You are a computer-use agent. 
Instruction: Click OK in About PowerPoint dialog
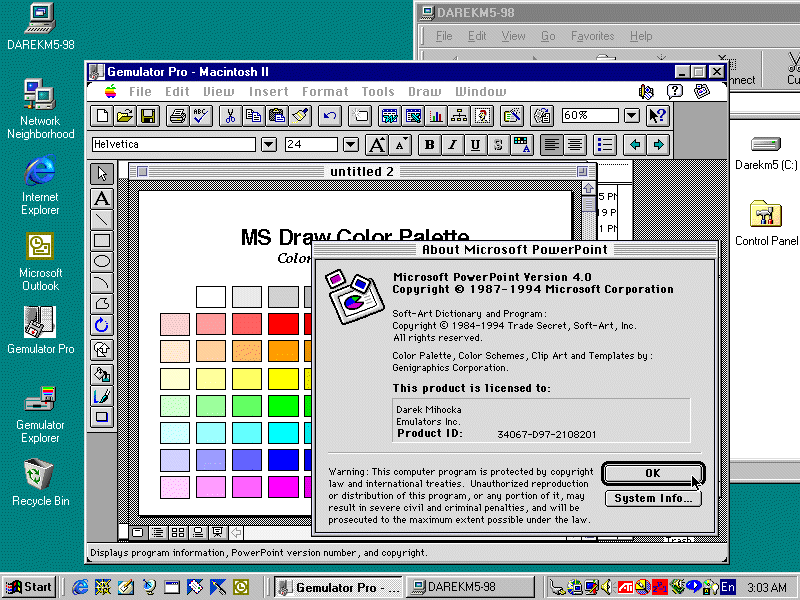(x=653, y=473)
